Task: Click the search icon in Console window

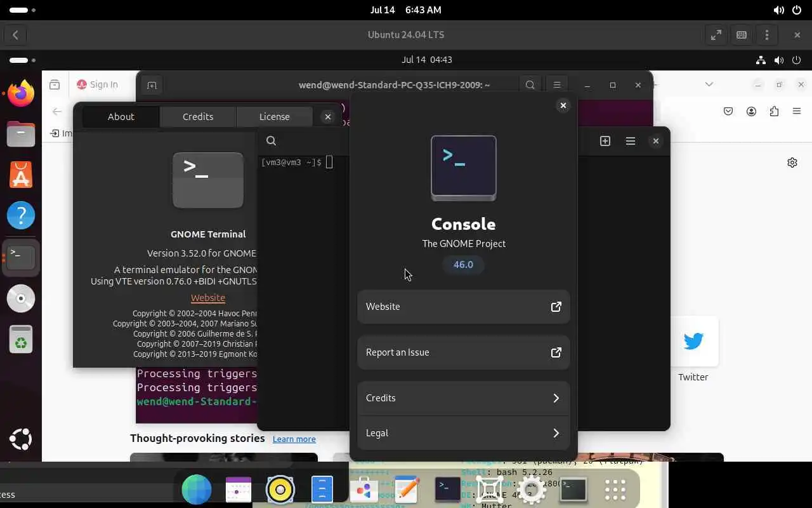Action: [271, 141]
